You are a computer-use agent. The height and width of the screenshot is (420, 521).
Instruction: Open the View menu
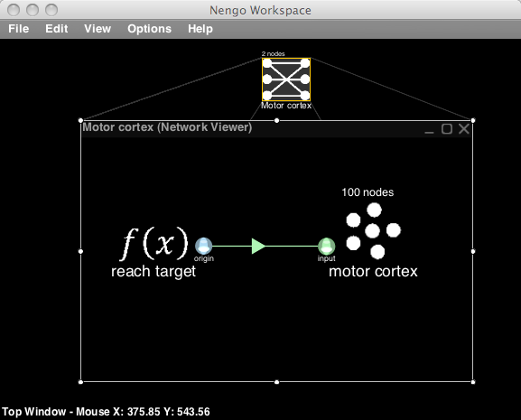click(x=98, y=29)
